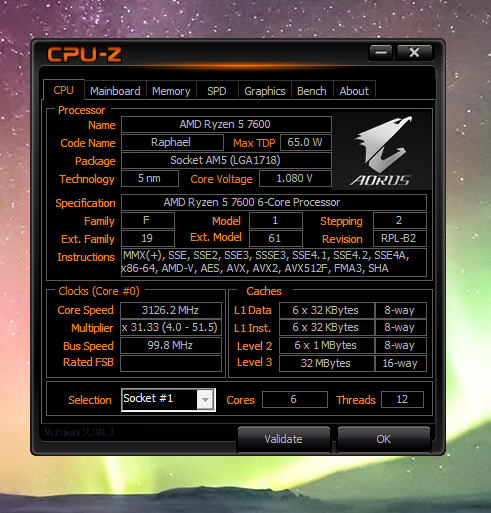Click the version text at bottom left
The height and width of the screenshot is (513, 491).
click(80, 432)
